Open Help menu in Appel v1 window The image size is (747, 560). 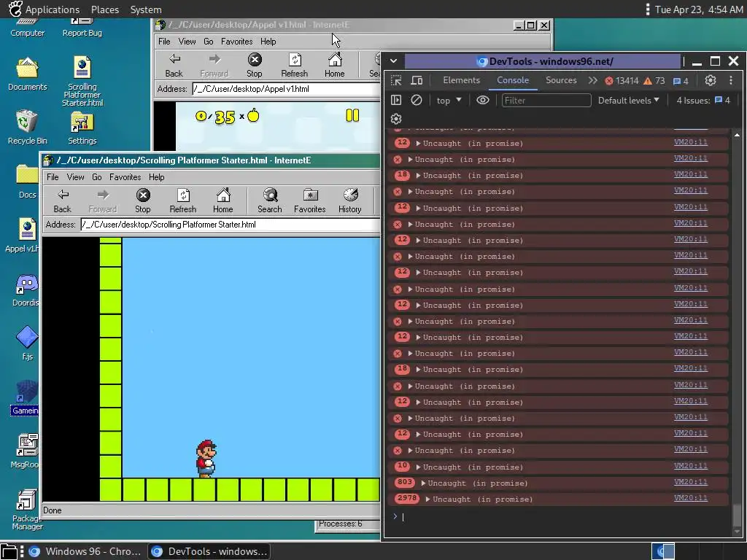click(x=268, y=42)
